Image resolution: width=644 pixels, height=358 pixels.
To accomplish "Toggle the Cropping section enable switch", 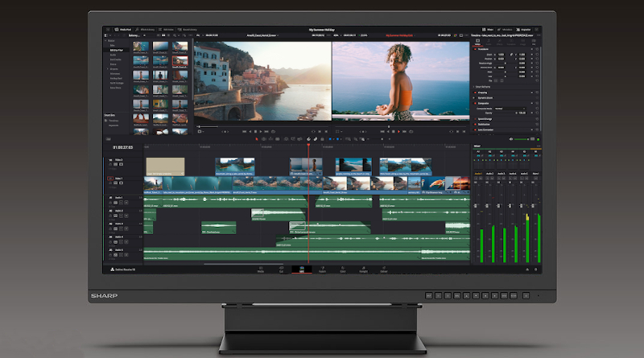I will tap(476, 93).
